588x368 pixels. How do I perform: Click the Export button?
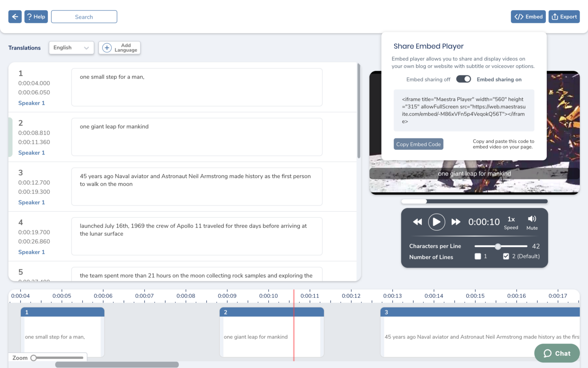click(x=564, y=17)
